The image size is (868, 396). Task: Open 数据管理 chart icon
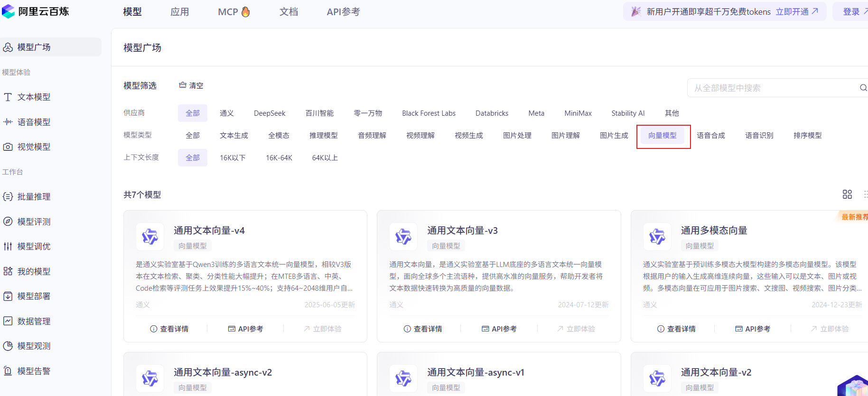point(8,321)
